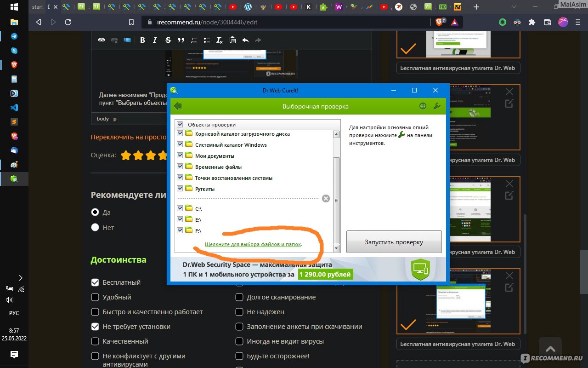Screen dimensions: 588x368
Task: Insert numbered list in editor
Action: tap(194, 40)
